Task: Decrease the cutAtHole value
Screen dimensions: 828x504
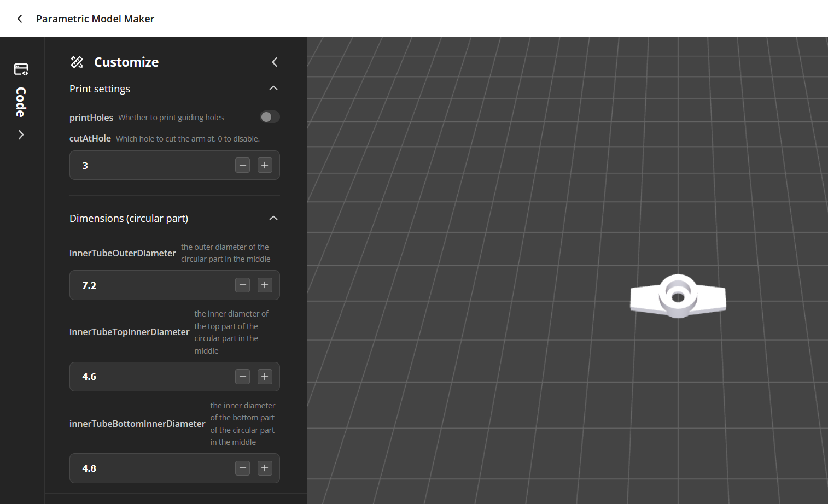Action: point(243,165)
